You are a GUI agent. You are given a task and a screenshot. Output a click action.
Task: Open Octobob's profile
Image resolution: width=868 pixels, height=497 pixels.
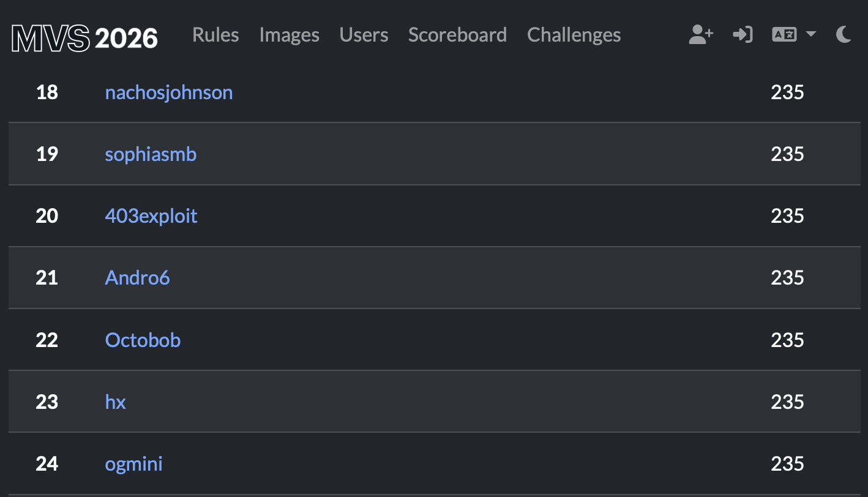(143, 340)
